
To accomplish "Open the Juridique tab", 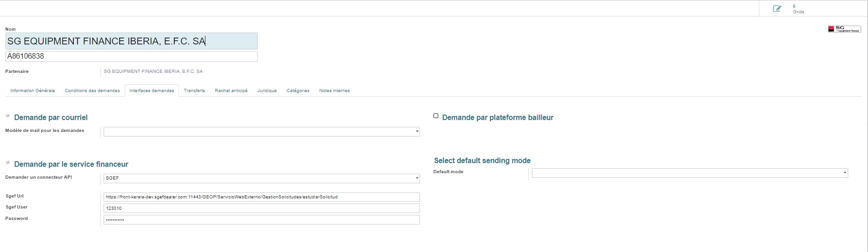I will point(267,91).
